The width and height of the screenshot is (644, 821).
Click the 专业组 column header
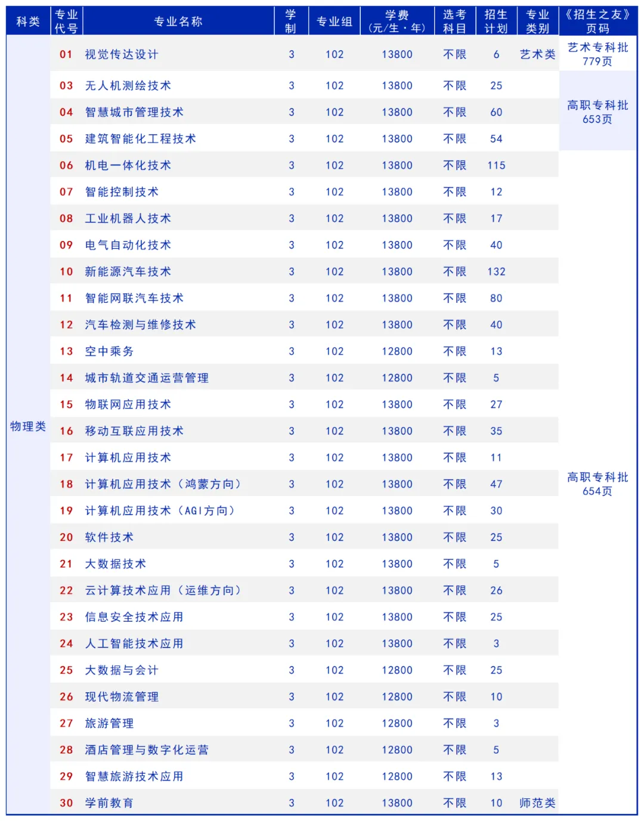335,21
